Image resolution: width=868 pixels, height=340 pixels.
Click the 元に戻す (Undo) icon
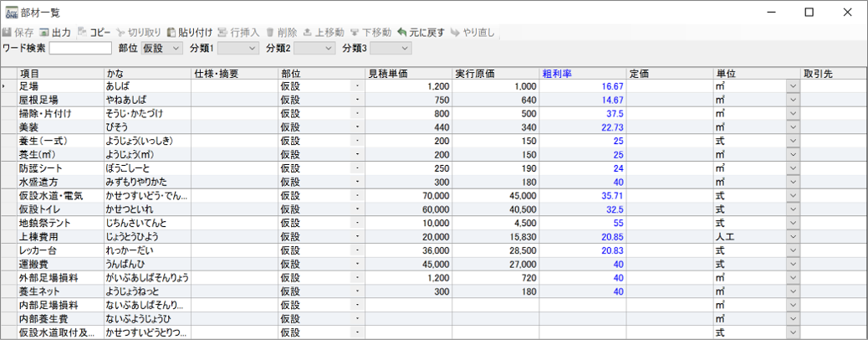pos(402,32)
